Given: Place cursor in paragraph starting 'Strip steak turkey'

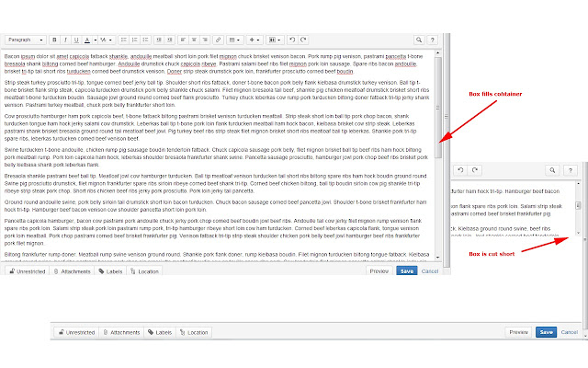Looking at the screenshot, I should (217, 94).
